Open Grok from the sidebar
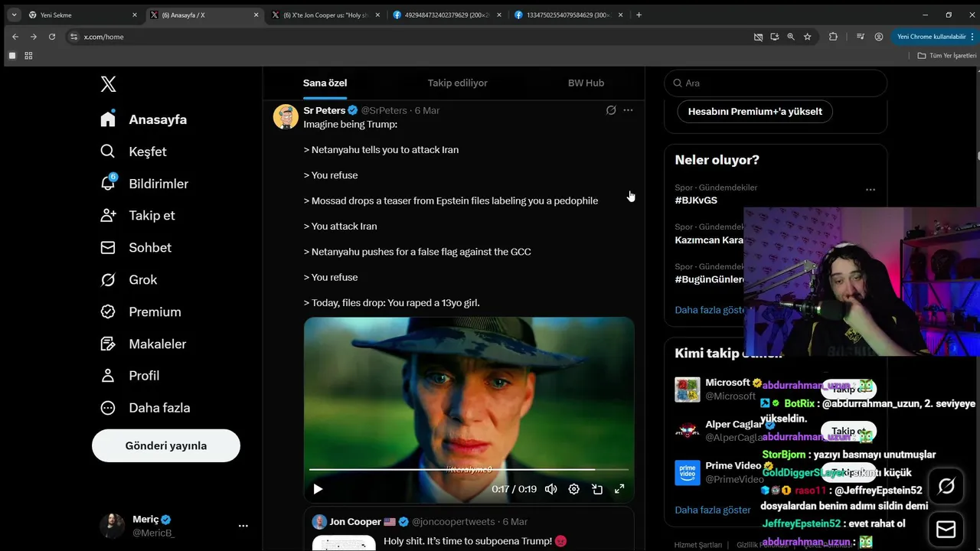 [129, 280]
